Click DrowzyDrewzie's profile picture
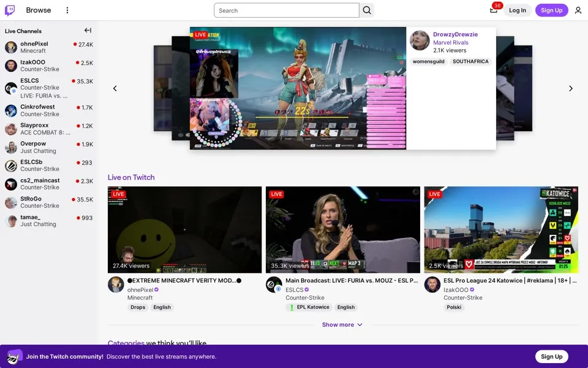This screenshot has height=368, width=588. (420, 40)
